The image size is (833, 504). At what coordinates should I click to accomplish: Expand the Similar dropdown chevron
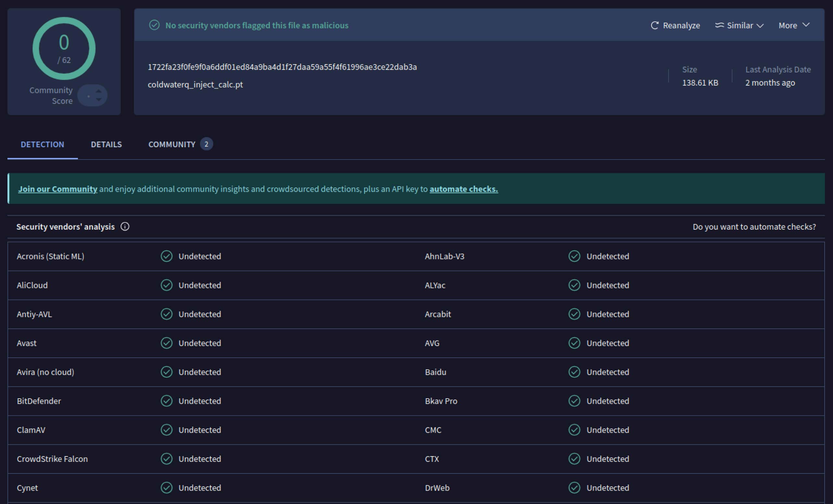[760, 25]
